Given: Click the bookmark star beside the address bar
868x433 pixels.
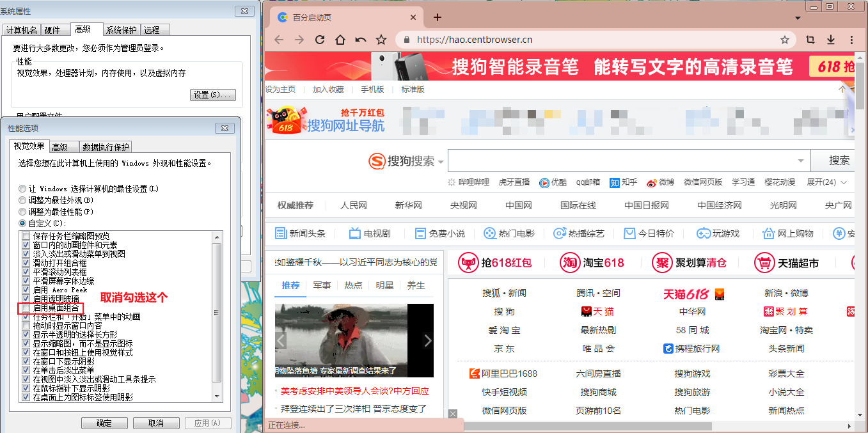Looking at the screenshot, I should tap(381, 40).
